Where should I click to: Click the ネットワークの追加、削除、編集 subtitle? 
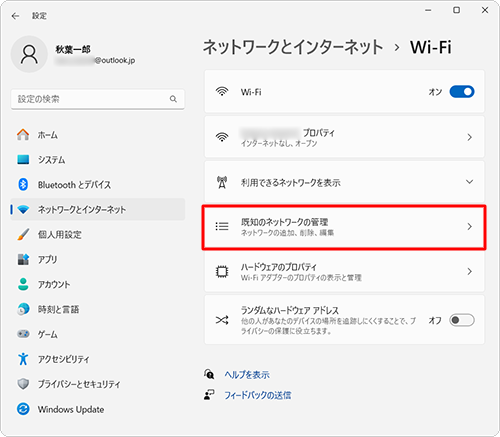(287, 233)
